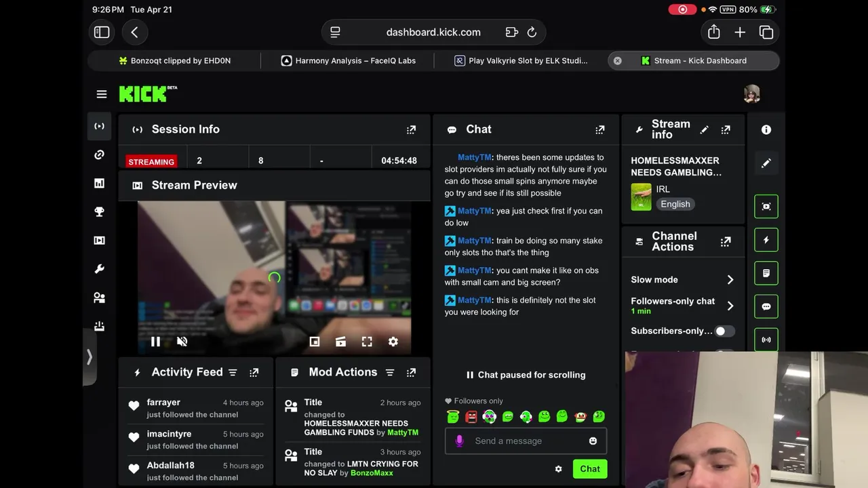Toggle the Safari sidebar button

pyautogui.click(x=102, y=32)
